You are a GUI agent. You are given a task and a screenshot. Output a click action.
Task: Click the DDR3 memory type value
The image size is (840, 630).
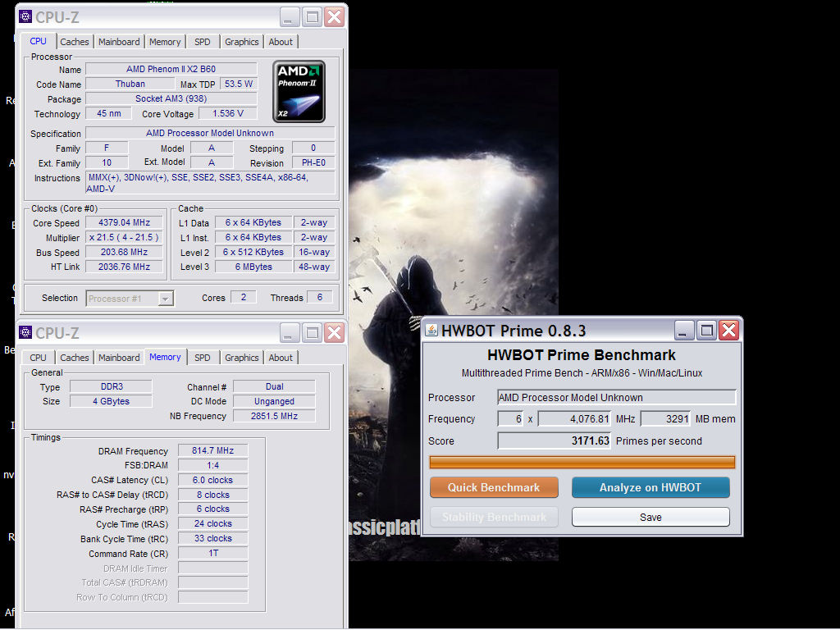click(x=112, y=386)
